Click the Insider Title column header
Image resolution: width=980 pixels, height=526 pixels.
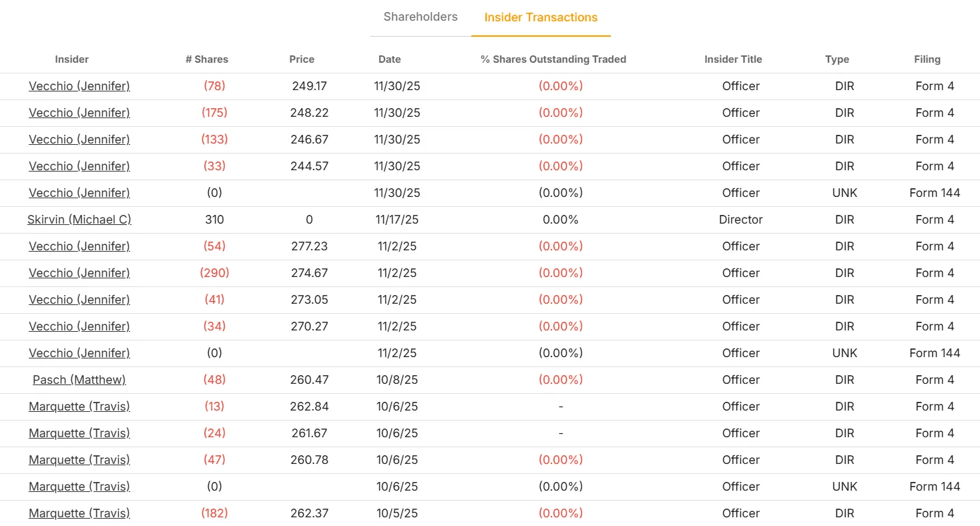point(733,59)
